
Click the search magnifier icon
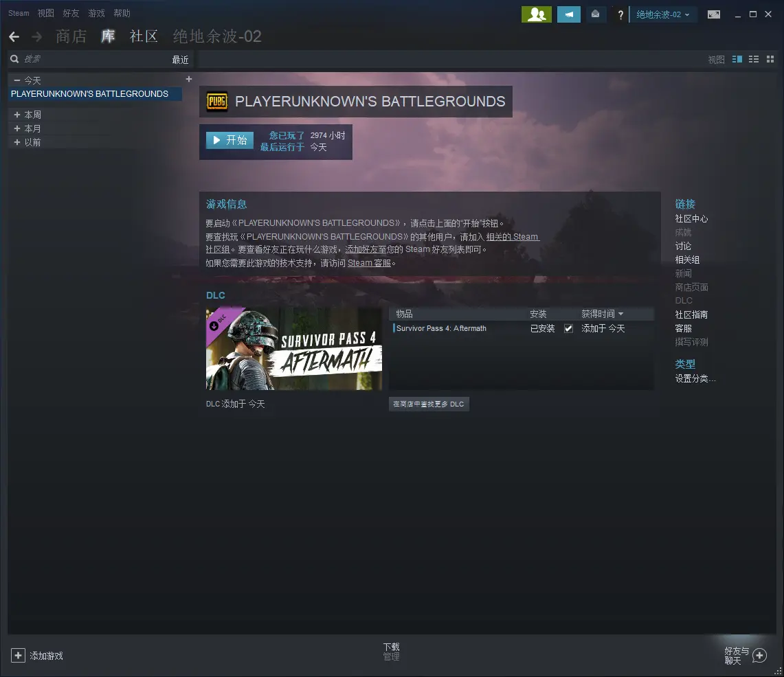point(14,59)
